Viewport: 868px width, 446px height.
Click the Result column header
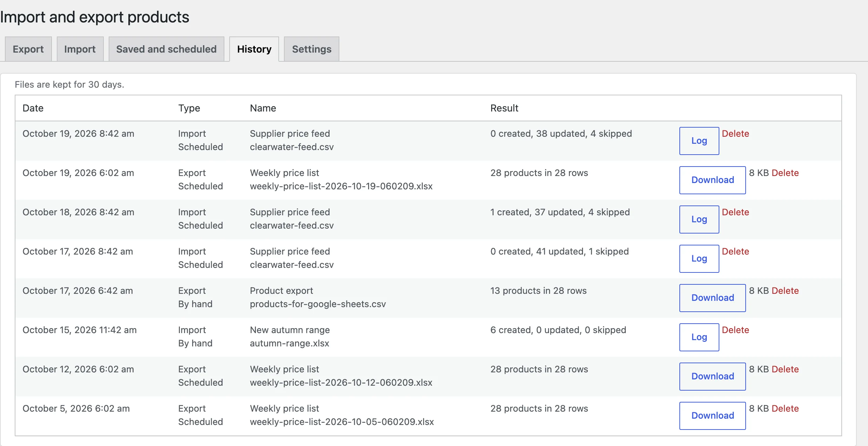click(504, 108)
